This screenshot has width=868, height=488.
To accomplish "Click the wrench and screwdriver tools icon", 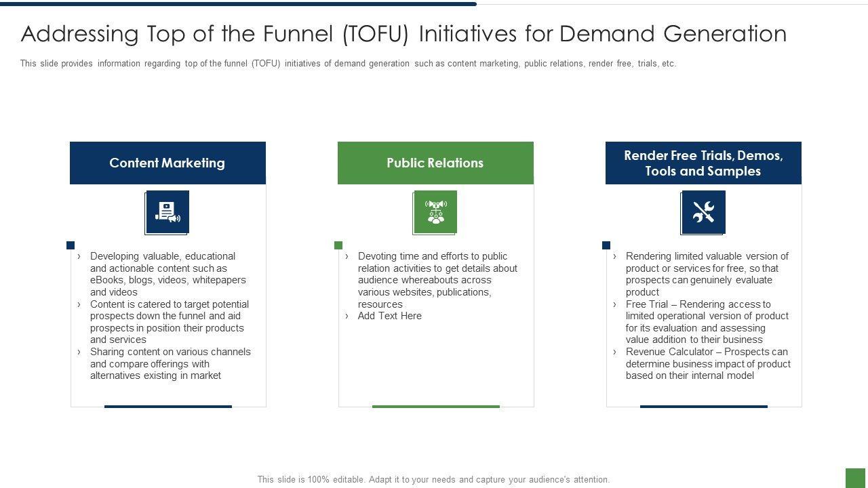I will (703, 212).
